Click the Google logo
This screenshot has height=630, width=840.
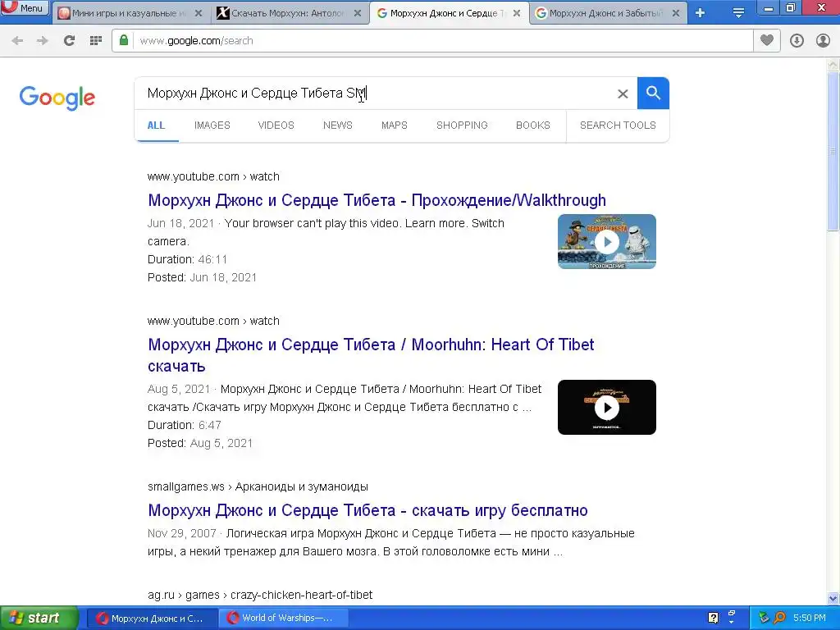(x=57, y=98)
